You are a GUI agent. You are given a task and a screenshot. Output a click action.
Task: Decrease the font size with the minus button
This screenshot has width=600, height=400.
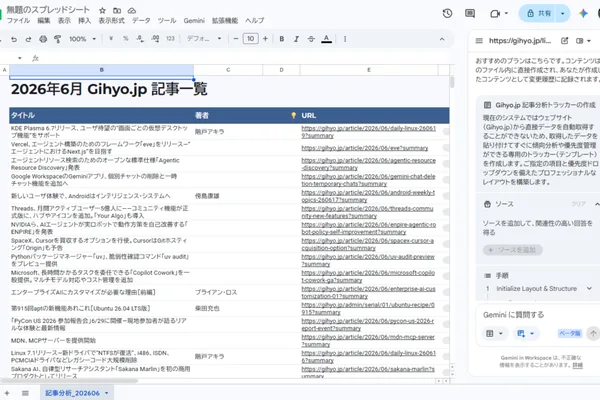coord(236,39)
